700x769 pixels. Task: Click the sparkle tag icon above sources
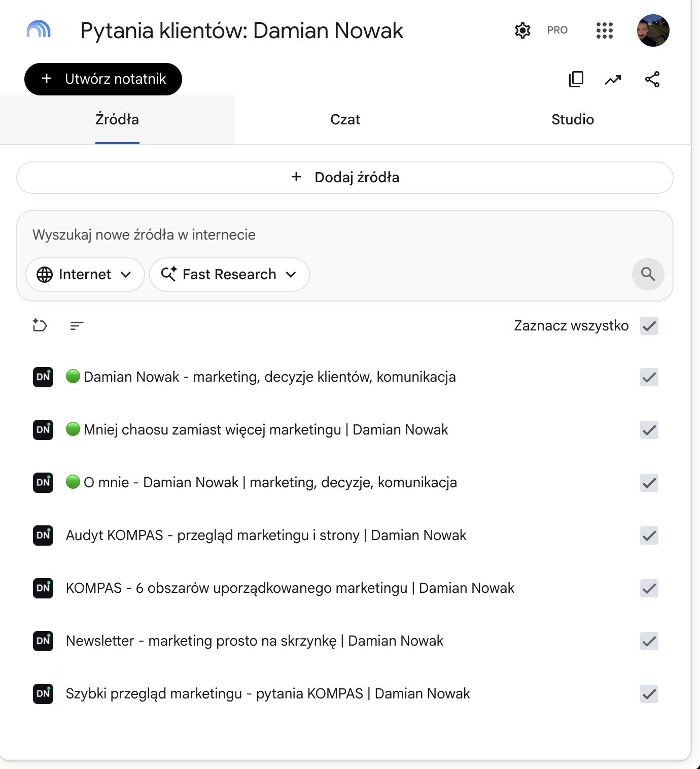coord(40,325)
